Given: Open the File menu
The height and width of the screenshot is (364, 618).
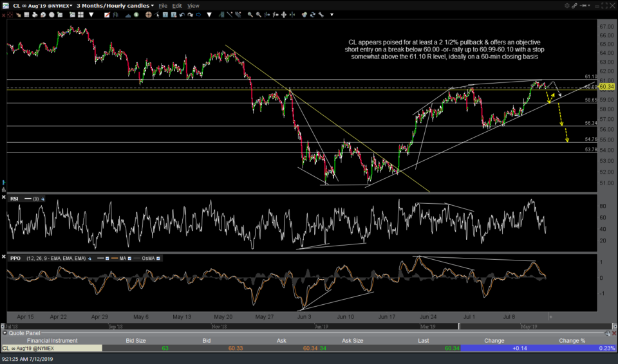Looking at the screenshot, I should click(x=163, y=6).
